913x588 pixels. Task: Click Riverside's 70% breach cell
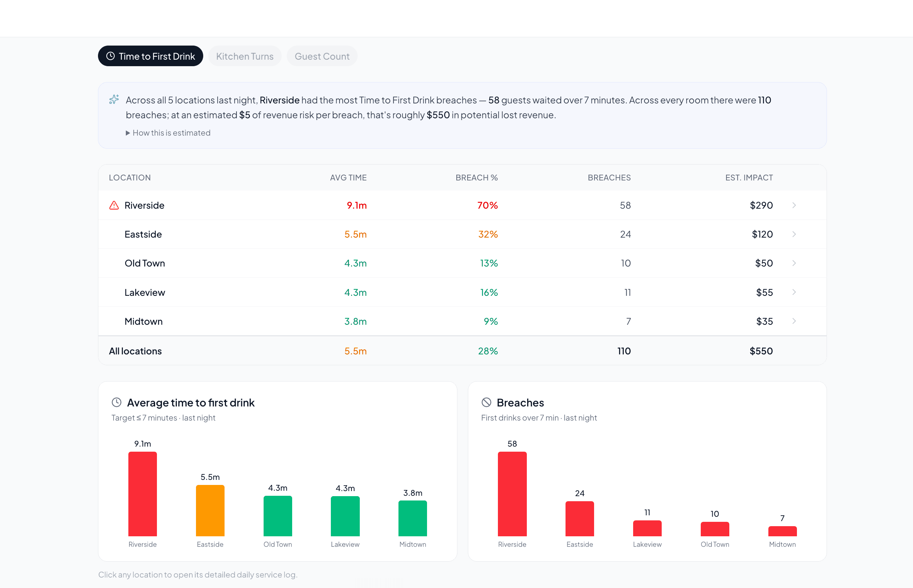pos(487,205)
